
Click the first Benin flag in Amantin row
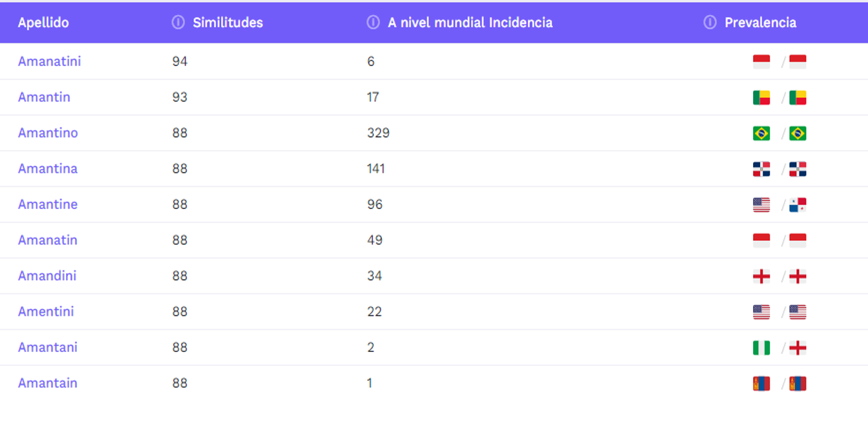tap(761, 98)
